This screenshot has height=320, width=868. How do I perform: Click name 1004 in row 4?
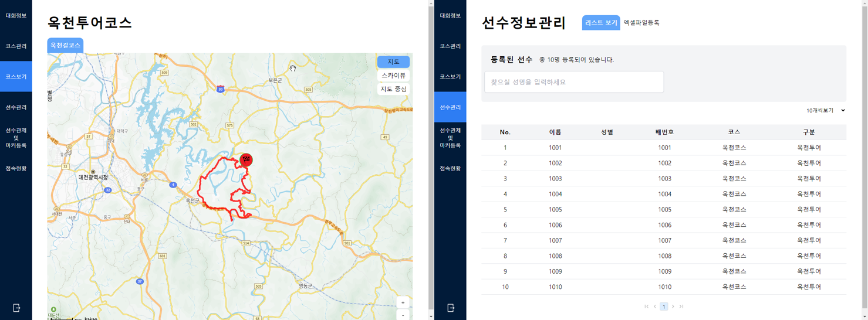555,194
